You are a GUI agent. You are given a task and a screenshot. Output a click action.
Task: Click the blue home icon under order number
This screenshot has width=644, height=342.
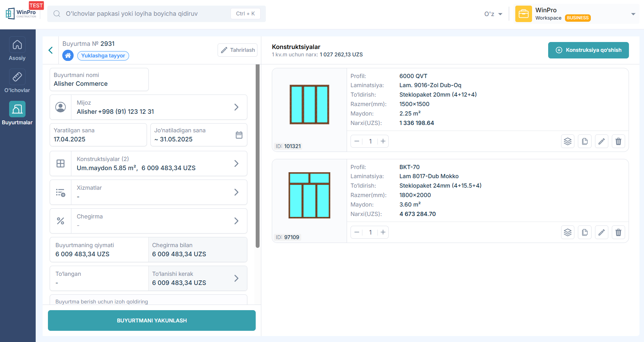point(68,56)
